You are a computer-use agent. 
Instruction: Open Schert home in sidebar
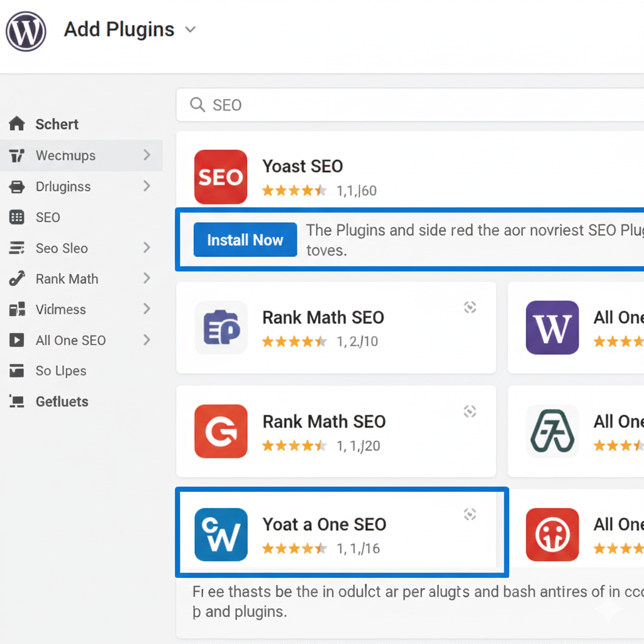tap(57, 124)
